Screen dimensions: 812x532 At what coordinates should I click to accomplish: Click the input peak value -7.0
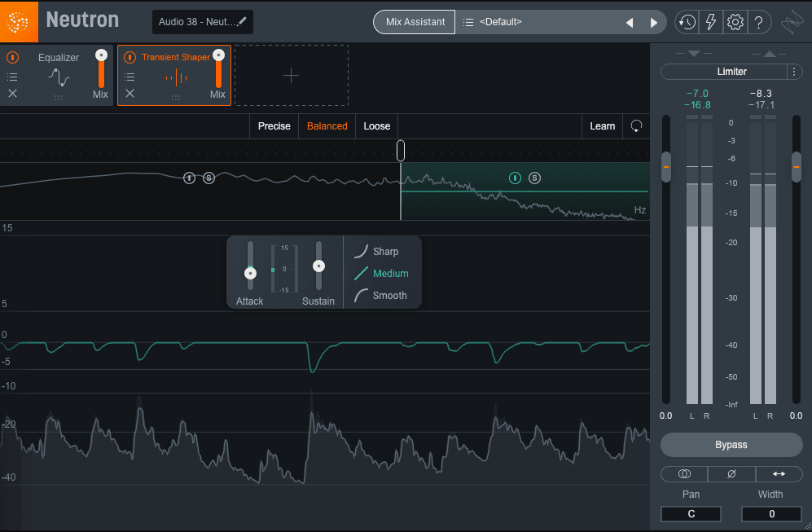pos(697,93)
